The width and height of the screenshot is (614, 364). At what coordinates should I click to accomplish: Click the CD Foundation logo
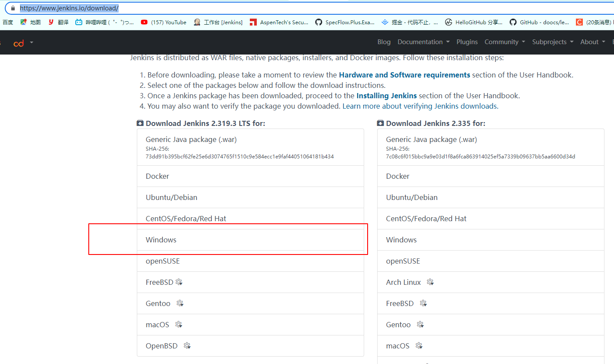click(19, 43)
